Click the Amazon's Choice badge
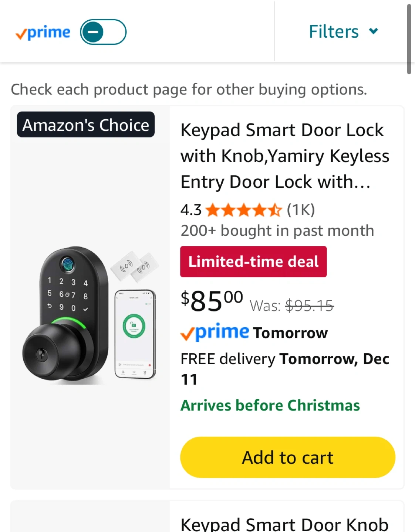The width and height of the screenshot is (415, 532). (x=86, y=125)
